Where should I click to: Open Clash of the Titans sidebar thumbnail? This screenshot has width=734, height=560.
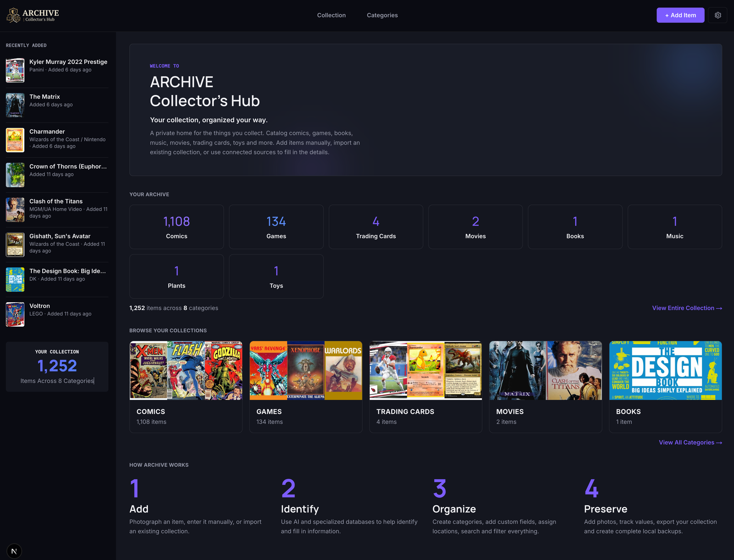(x=15, y=210)
